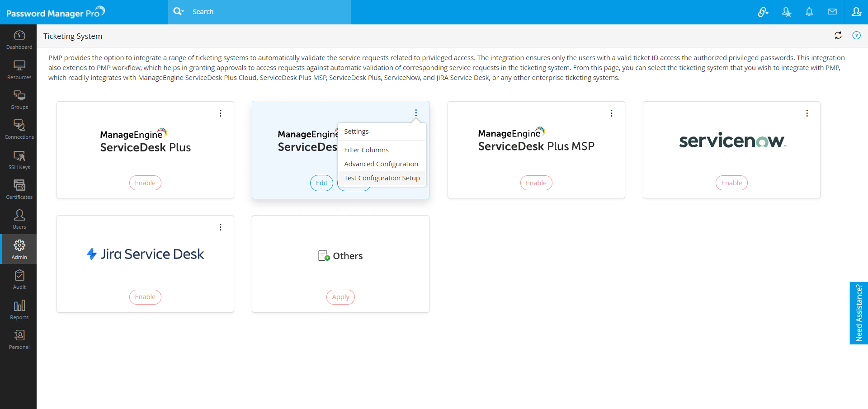
Task: Open the help question mark icon
Action: pos(856,35)
